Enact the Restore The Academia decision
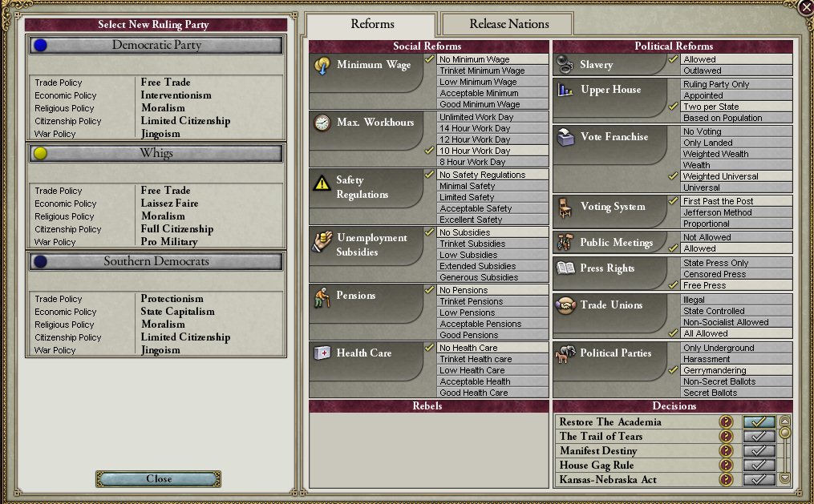This screenshot has width=814, height=504. point(759,421)
